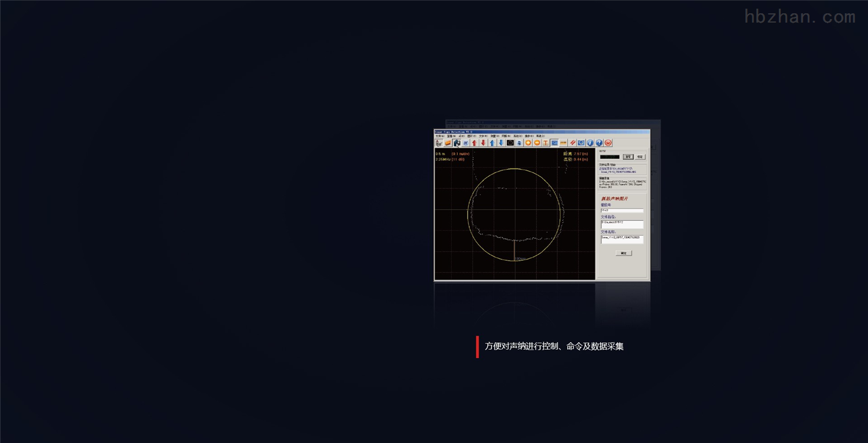Click the button immediately beside the black readout
Screen dimensions: 868x443
click(x=628, y=157)
